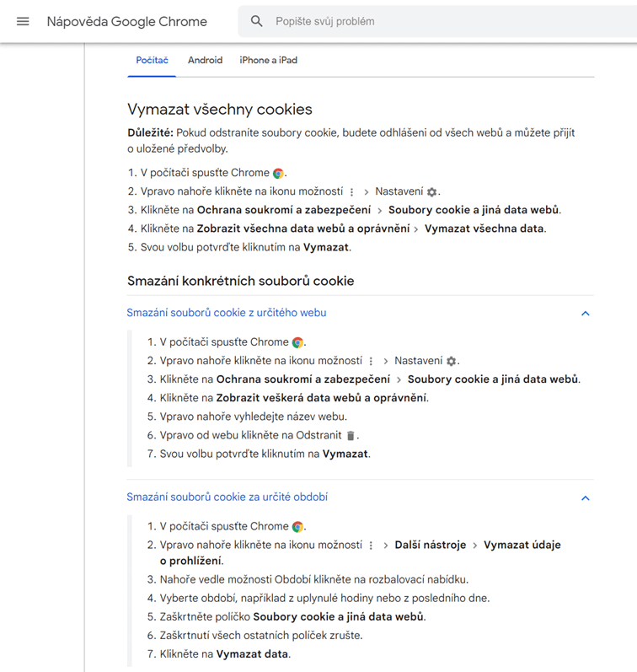Click the trash icon next to Odstranit
637x672 pixels.
point(351,436)
